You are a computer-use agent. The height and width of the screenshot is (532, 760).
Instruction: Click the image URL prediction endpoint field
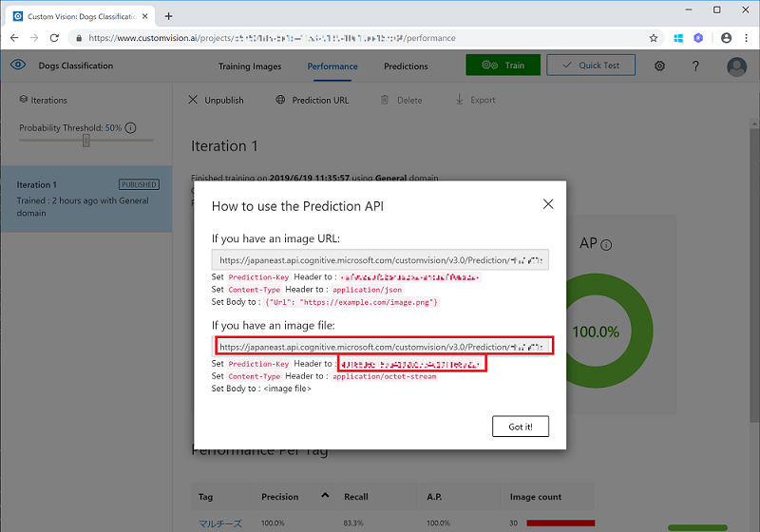click(380, 259)
